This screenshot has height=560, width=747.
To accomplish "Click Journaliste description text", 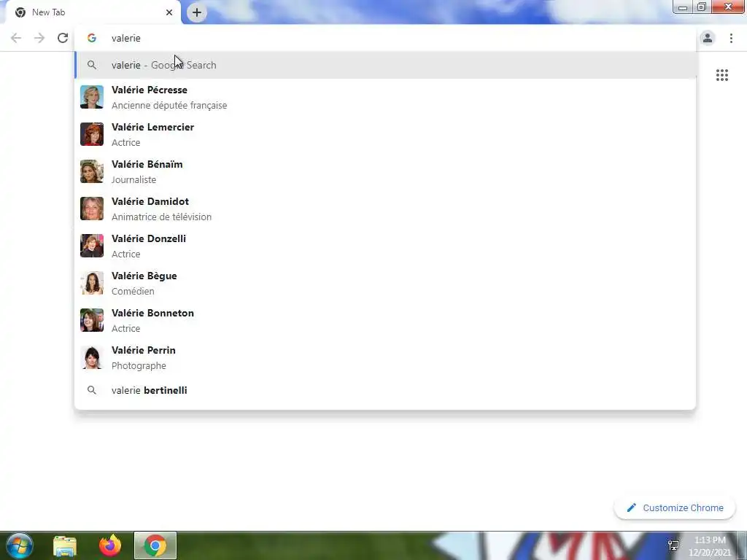I will (134, 179).
